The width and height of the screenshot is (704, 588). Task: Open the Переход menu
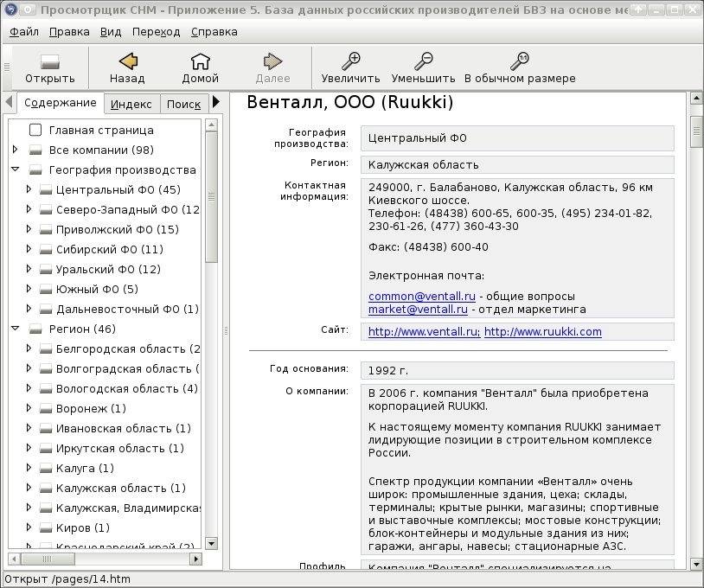click(156, 32)
